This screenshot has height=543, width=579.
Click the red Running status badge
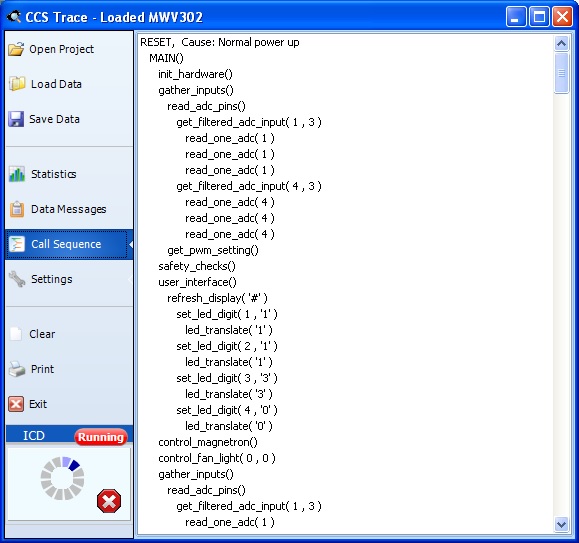(x=101, y=437)
